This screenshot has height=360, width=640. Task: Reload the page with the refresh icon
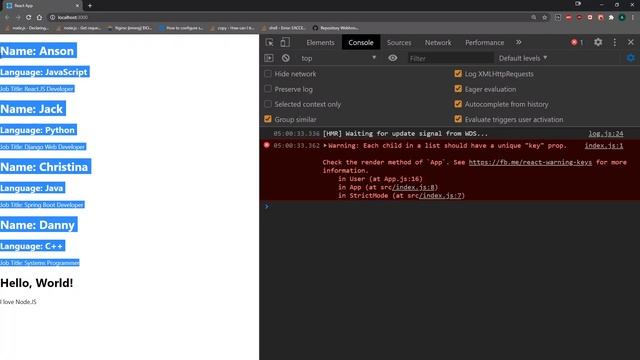28,18
